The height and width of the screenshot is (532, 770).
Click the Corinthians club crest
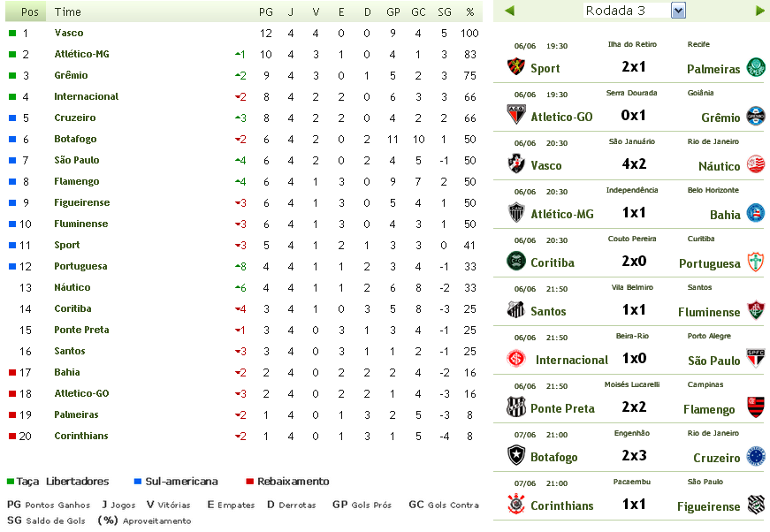click(x=516, y=505)
